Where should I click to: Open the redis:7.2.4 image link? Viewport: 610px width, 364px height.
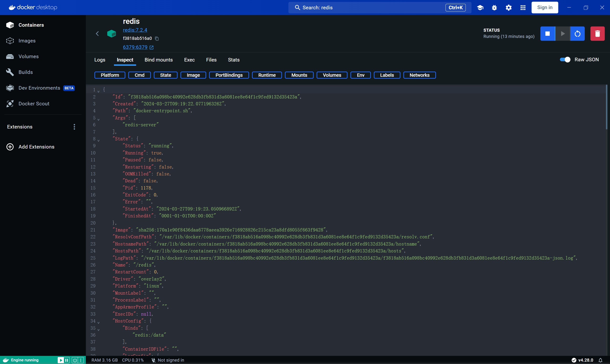coord(135,30)
